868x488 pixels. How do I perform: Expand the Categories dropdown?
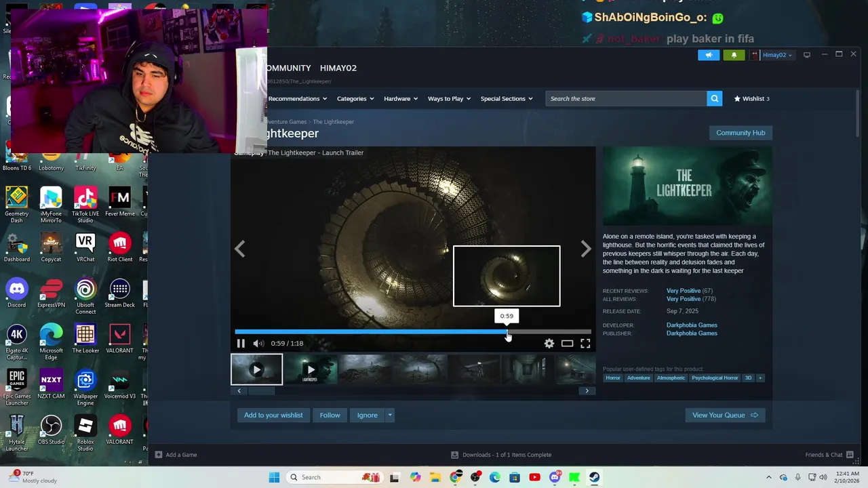355,99
